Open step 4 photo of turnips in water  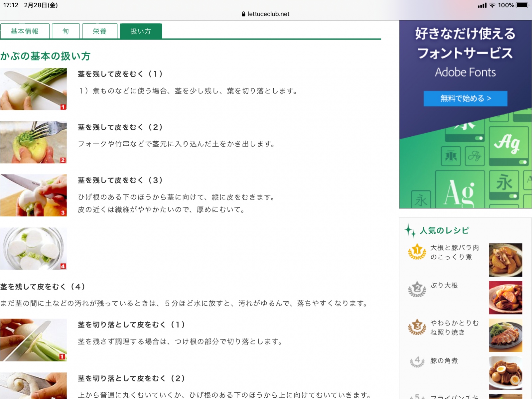[34, 248]
